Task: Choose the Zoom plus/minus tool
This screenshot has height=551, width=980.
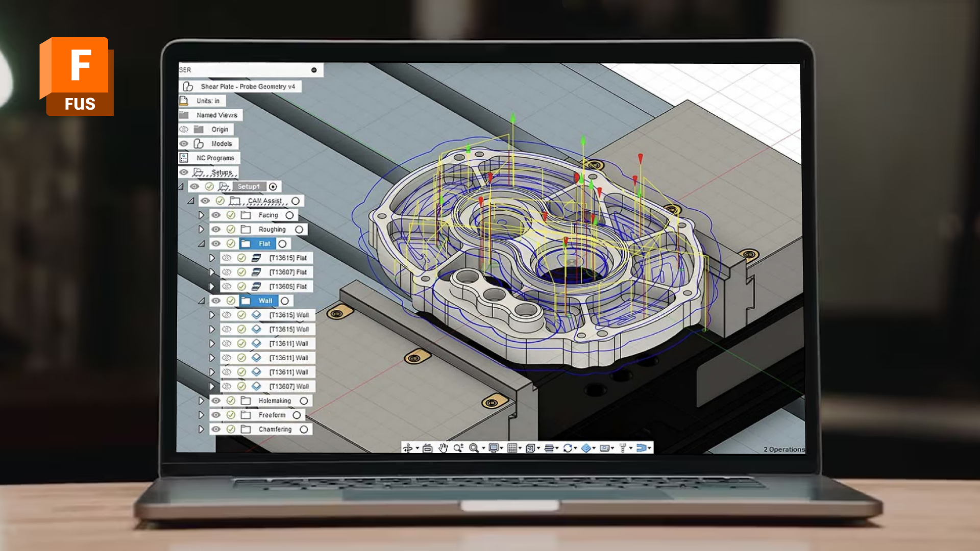Action: (x=458, y=448)
